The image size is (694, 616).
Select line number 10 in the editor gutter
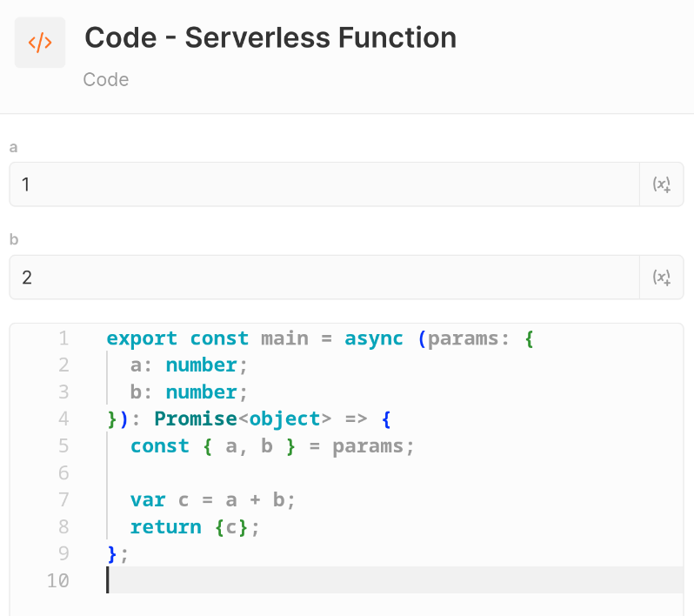click(57, 581)
